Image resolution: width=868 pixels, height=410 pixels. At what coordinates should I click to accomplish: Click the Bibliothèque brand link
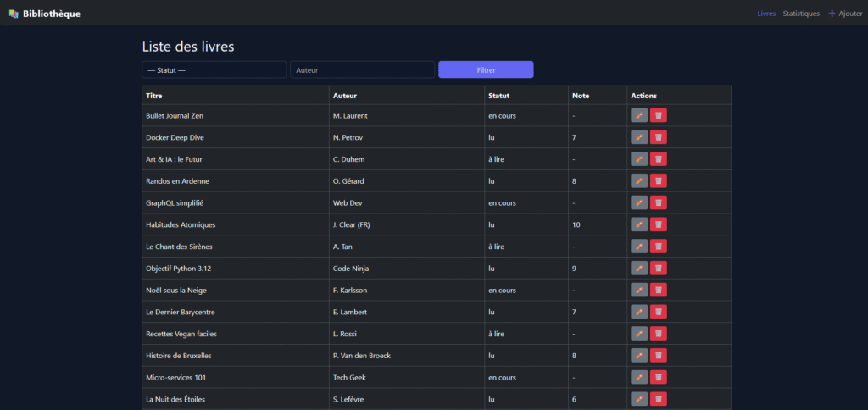[x=44, y=14]
